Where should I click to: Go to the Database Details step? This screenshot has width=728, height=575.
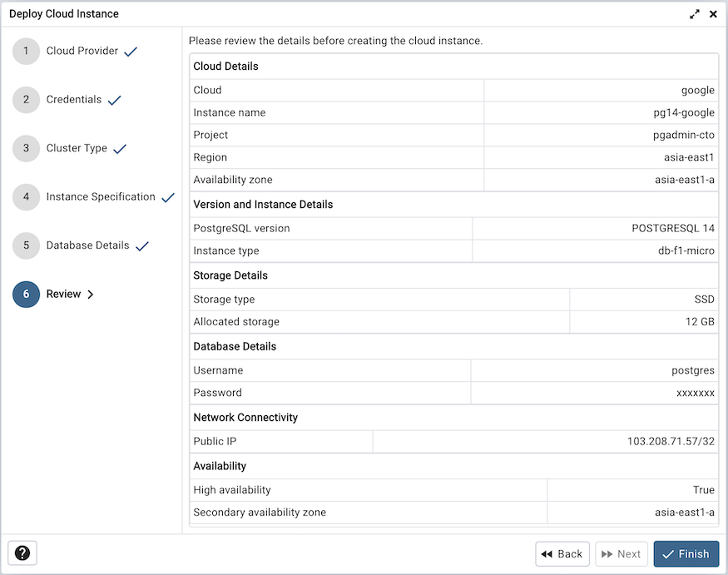point(86,245)
